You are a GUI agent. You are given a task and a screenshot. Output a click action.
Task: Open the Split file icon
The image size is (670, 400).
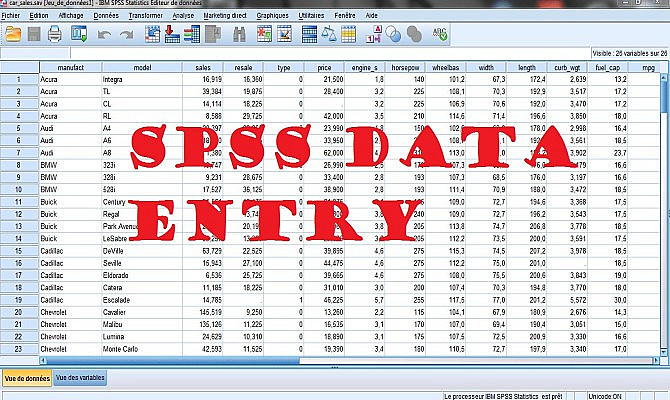309,34
